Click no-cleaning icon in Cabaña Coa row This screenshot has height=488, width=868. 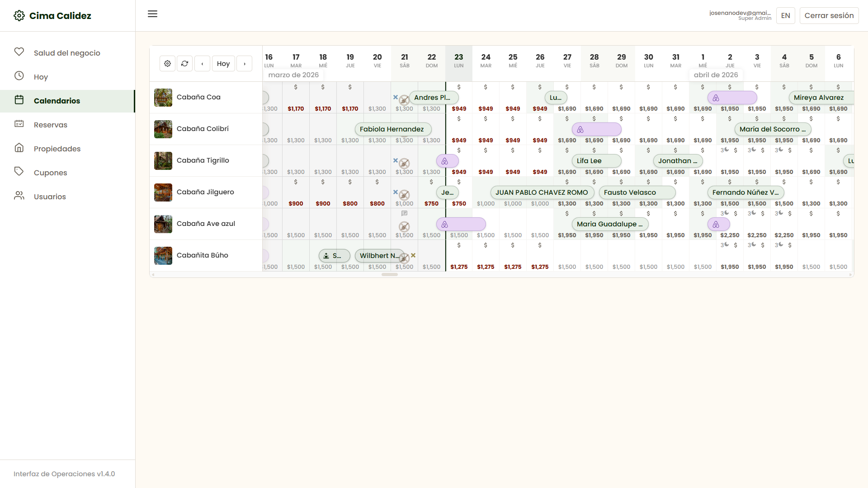pyautogui.click(x=404, y=100)
